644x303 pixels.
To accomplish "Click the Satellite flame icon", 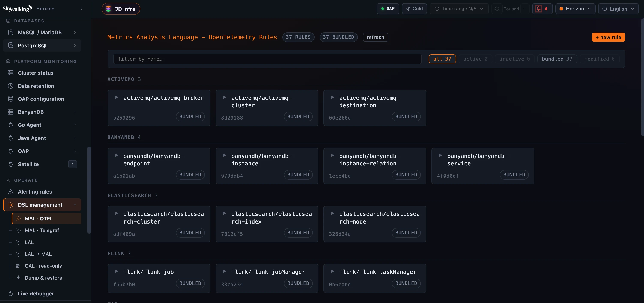I will click(10, 164).
